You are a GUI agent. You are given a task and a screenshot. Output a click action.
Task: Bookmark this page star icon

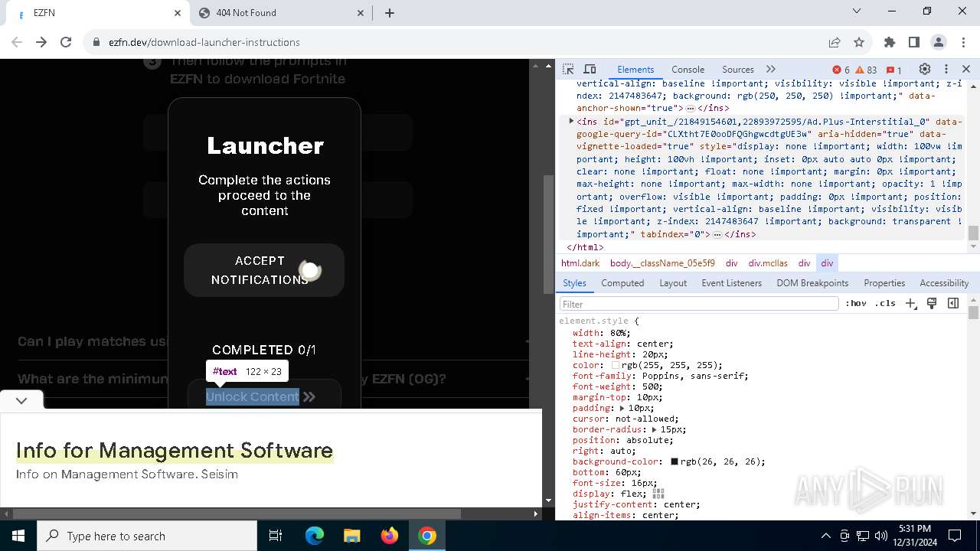coord(859,42)
